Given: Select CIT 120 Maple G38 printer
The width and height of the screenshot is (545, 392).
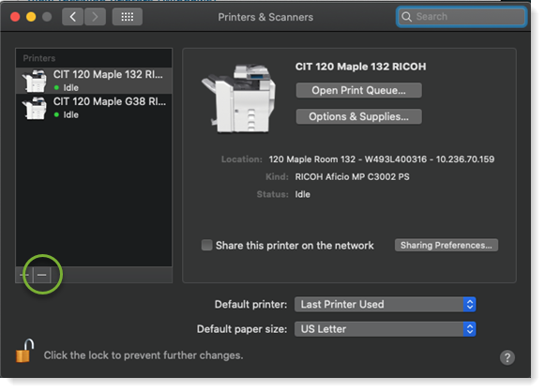Looking at the screenshot, I should coord(94,108).
